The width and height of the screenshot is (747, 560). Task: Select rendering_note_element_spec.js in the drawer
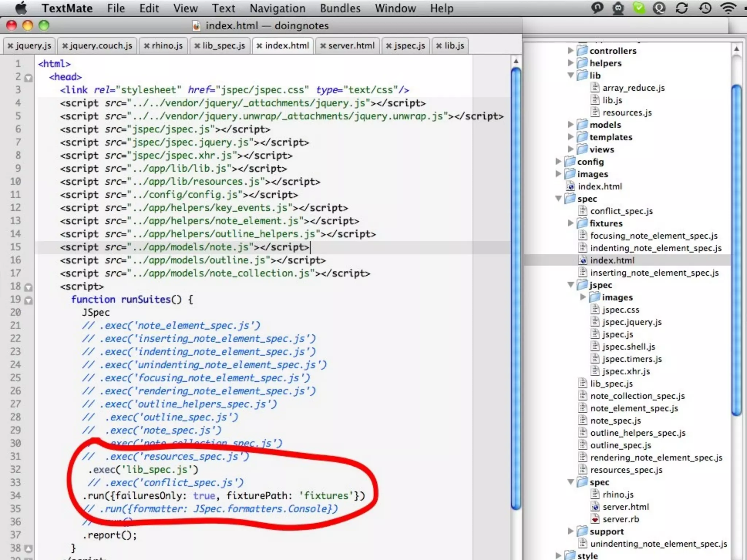[x=656, y=458]
